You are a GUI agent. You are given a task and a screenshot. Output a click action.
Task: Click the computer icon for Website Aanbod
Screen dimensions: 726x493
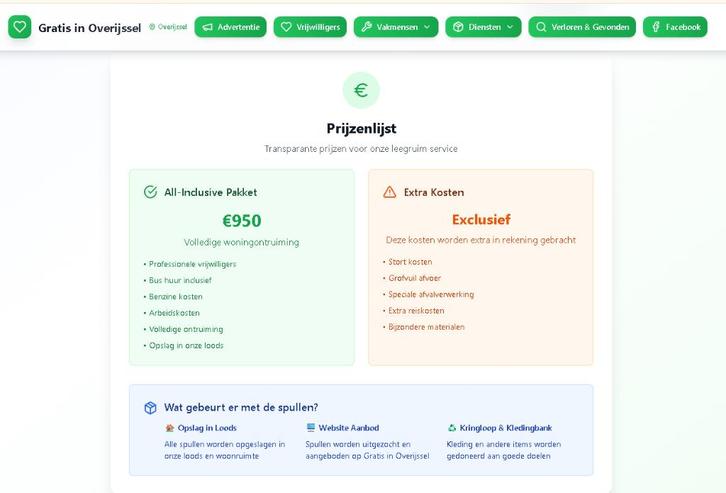pyautogui.click(x=311, y=428)
